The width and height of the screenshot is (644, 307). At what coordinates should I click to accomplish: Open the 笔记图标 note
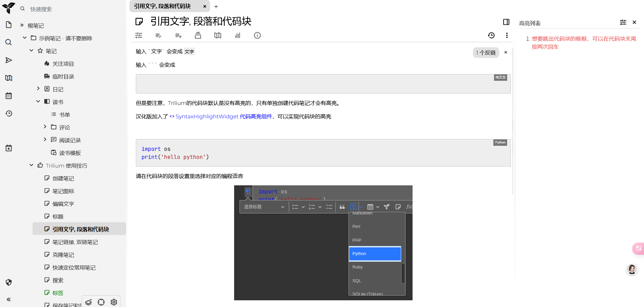pyautogui.click(x=63, y=191)
